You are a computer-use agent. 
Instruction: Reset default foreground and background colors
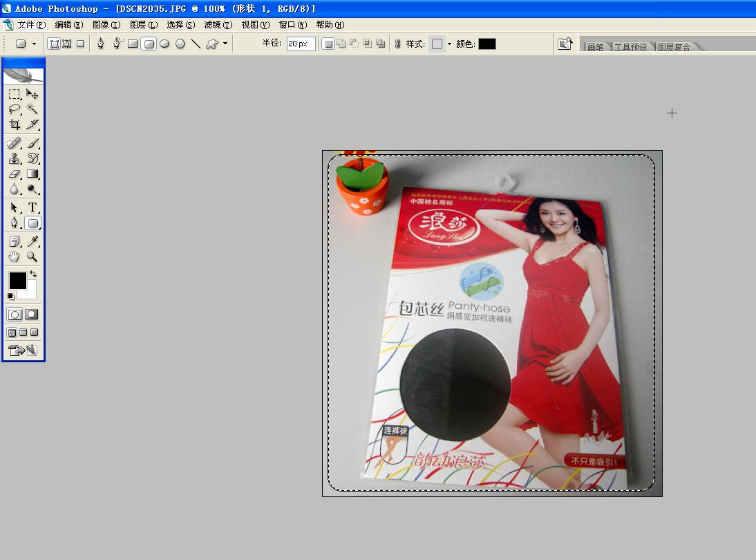[x=10, y=296]
